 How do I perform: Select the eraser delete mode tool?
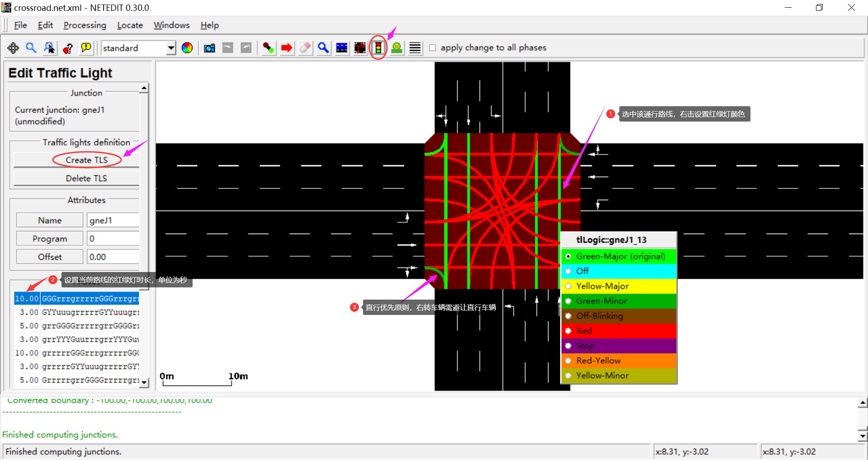(305, 47)
